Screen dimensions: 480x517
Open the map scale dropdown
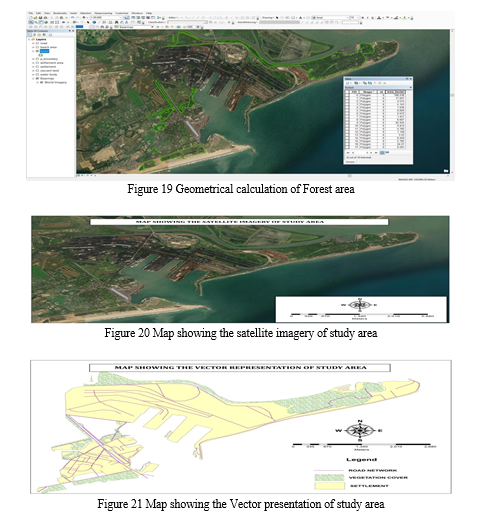click(106, 17)
